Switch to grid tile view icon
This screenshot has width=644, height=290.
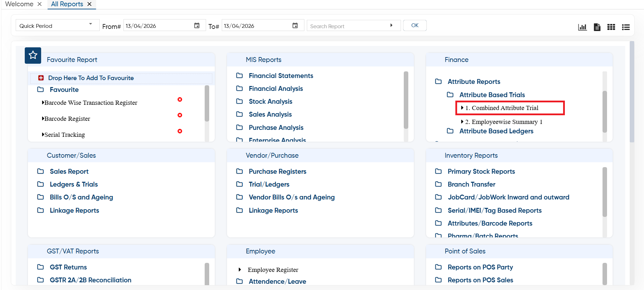[x=611, y=27]
